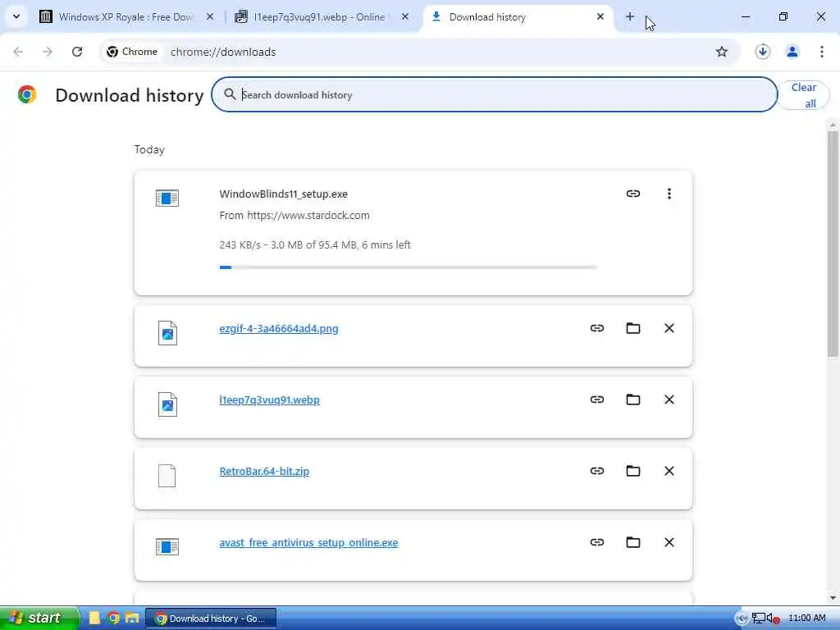Go back to previous page
The height and width of the screenshot is (630, 840).
18,52
